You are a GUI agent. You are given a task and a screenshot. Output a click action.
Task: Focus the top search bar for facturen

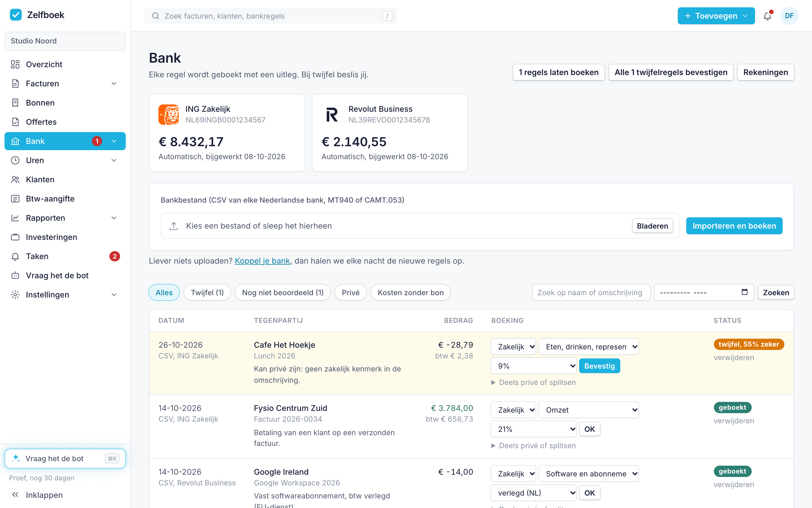pyautogui.click(x=270, y=16)
